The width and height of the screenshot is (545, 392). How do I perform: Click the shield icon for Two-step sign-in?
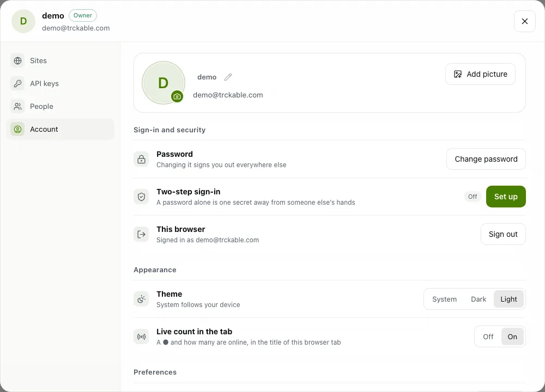point(142,197)
